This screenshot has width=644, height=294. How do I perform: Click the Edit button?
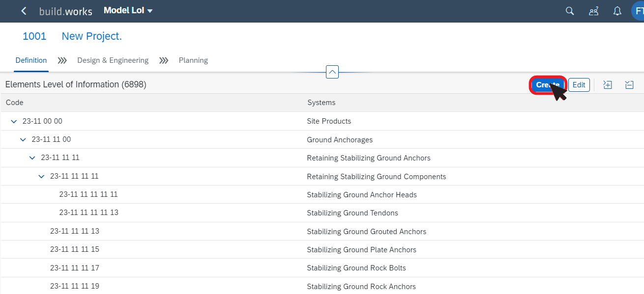coord(579,85)
